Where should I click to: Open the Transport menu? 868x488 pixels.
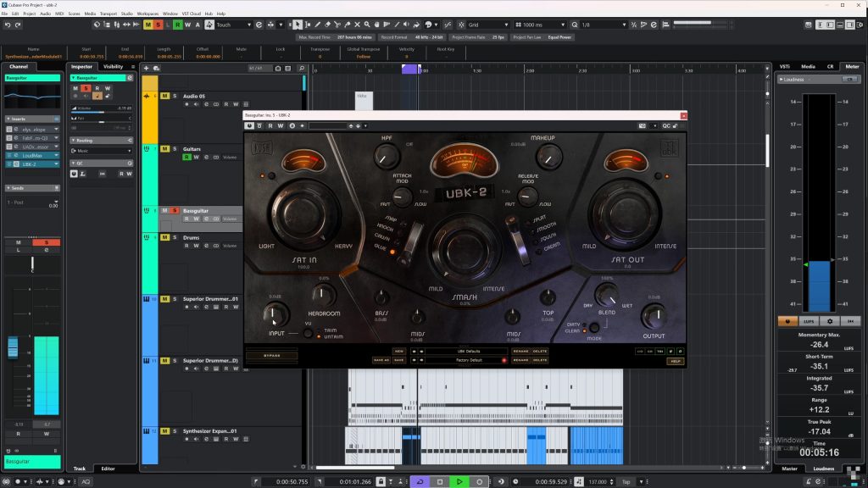(x=108, y=14)
